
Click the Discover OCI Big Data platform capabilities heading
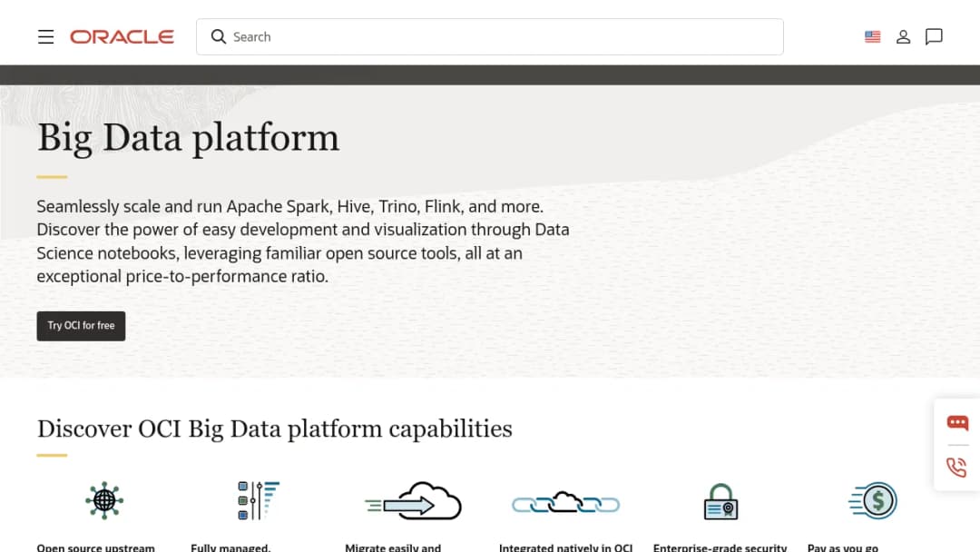[x=274, y=429]
